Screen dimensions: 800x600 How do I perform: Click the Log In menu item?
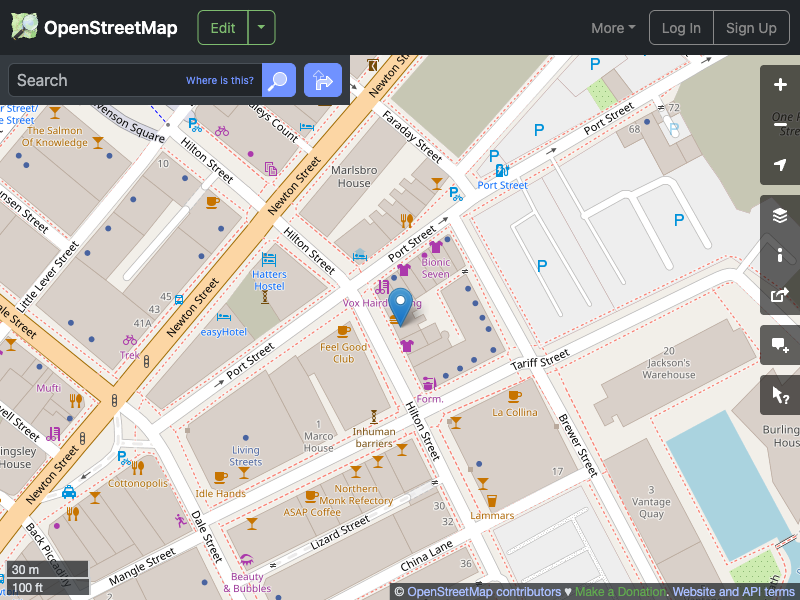pos(681,27)
